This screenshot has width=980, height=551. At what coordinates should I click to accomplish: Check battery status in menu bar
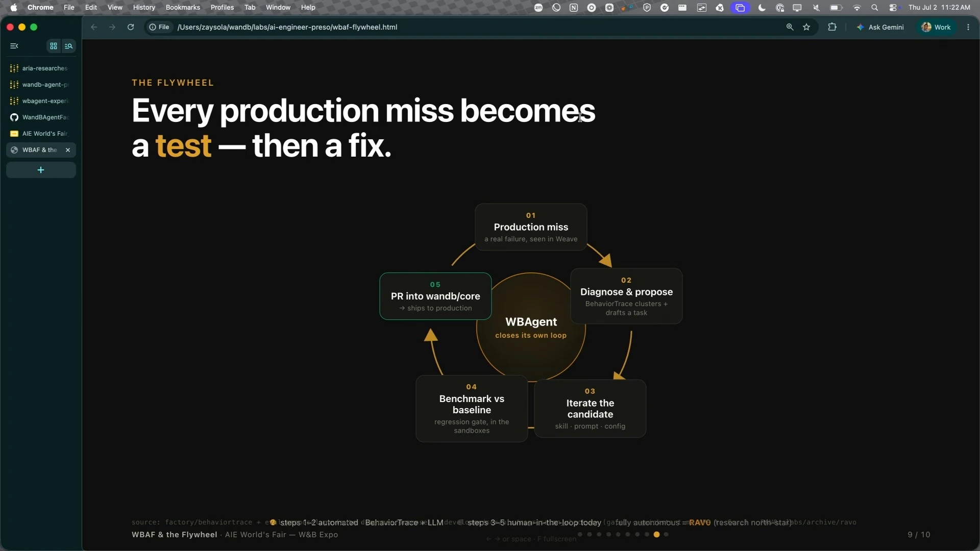coord(836,7)
